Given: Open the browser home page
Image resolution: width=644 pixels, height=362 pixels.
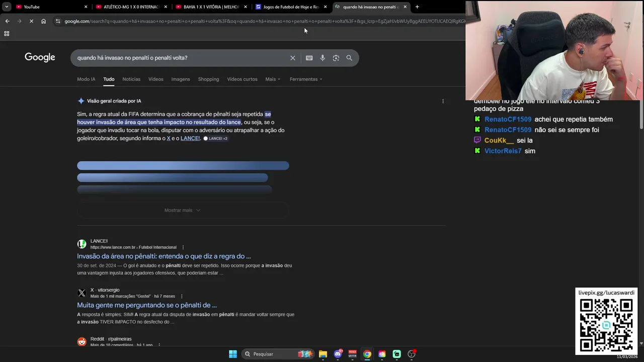Looking at the screenshot, I should (44, 21).
